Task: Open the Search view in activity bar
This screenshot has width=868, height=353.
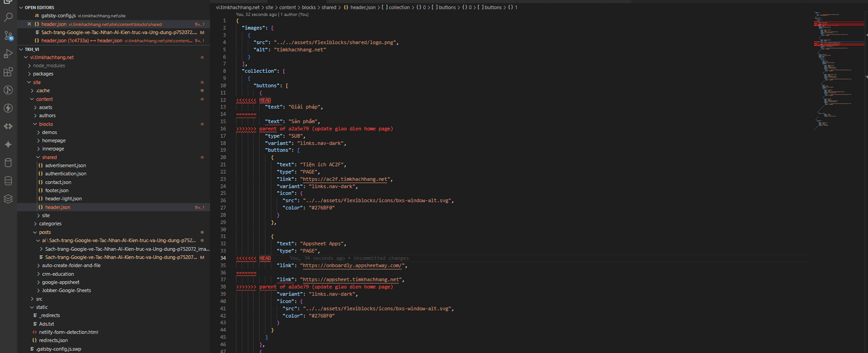Action: [x=8, y=17]
